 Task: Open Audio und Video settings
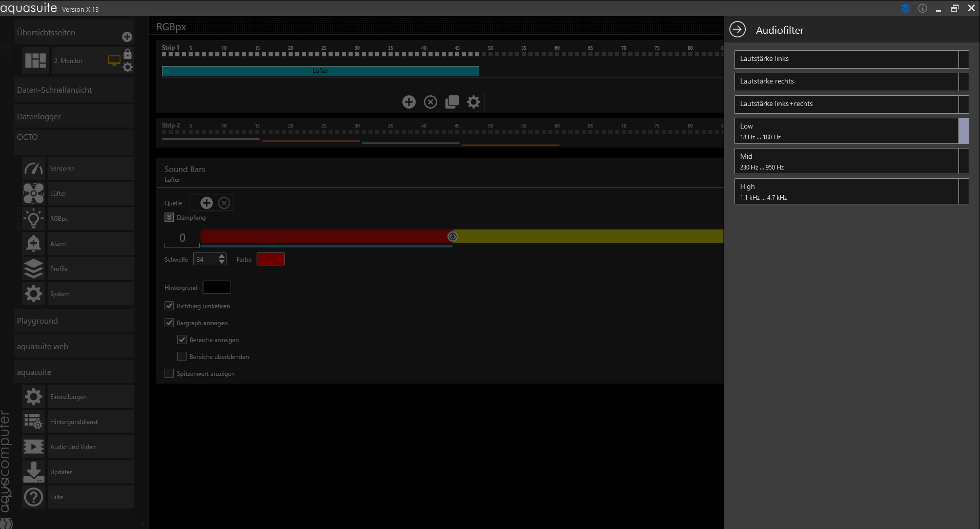[78, 447]
